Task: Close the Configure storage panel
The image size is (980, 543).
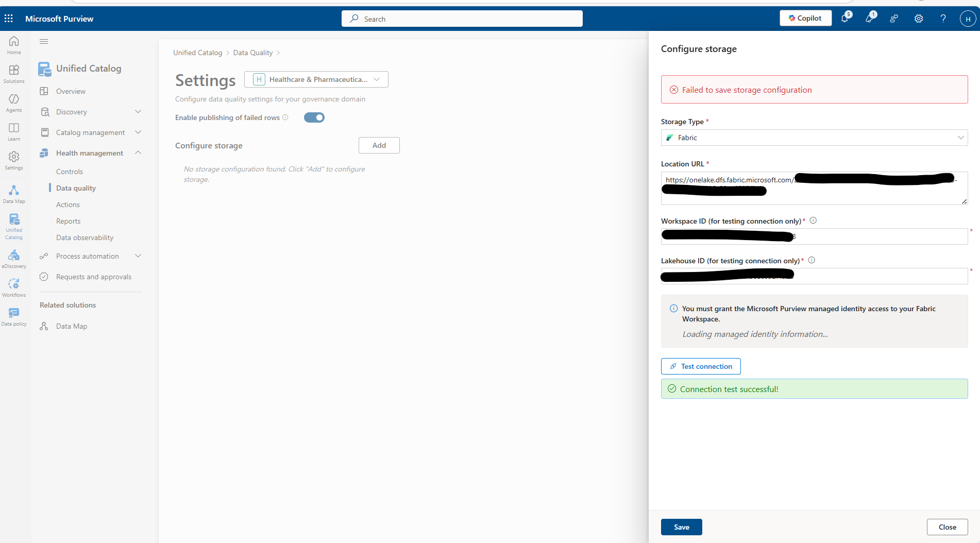Action: tap(948, 527)
